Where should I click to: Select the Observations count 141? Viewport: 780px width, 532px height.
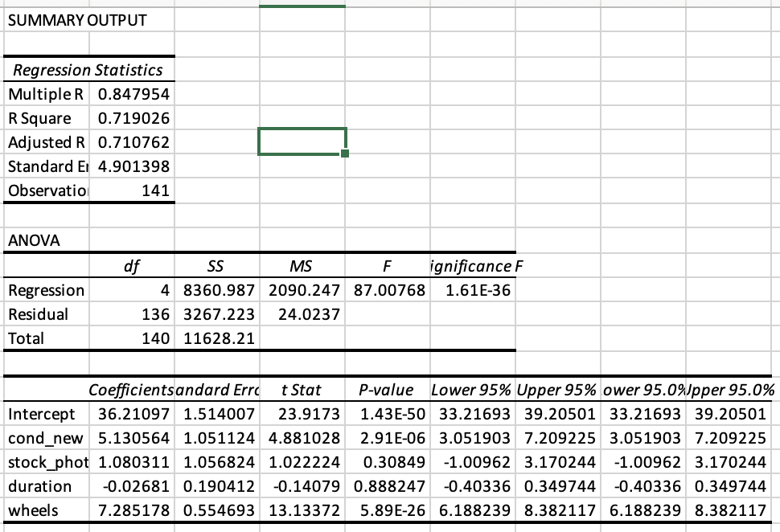(x=133, y=190)
